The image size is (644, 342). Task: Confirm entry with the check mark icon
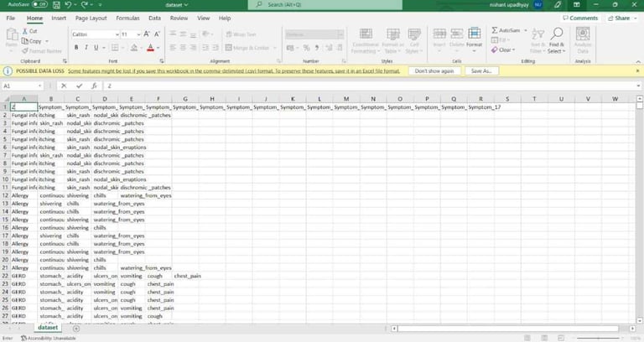[80, 85]
